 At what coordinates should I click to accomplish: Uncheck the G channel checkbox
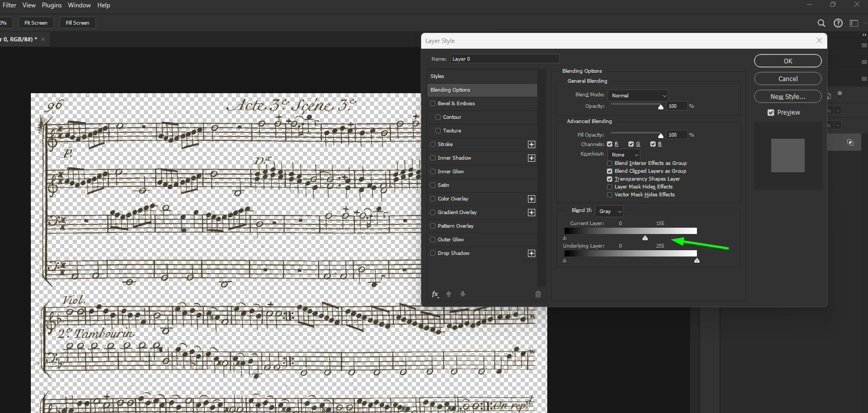pyautogui.click(x=631, y=144)
